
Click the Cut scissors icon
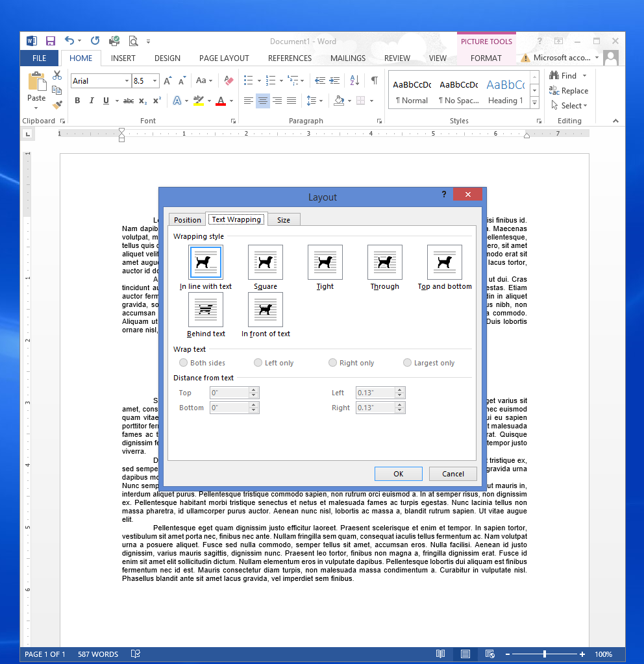coord(56,75)
